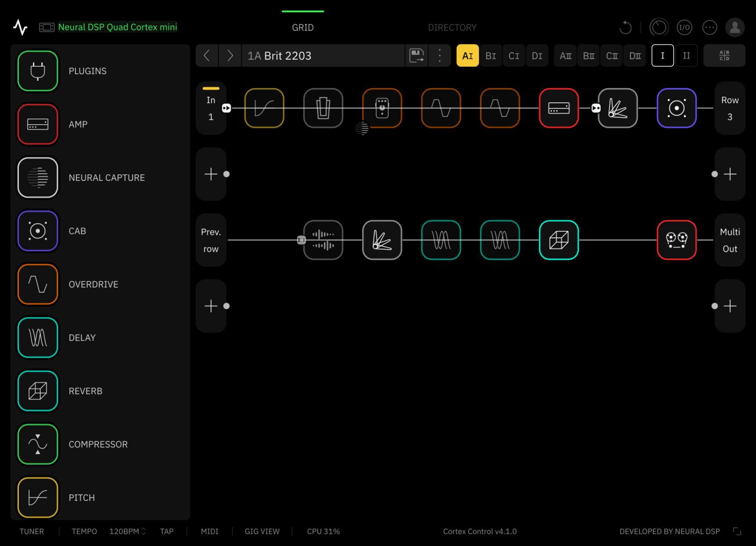Go to the next preset arrow

(x=230, y=56)
